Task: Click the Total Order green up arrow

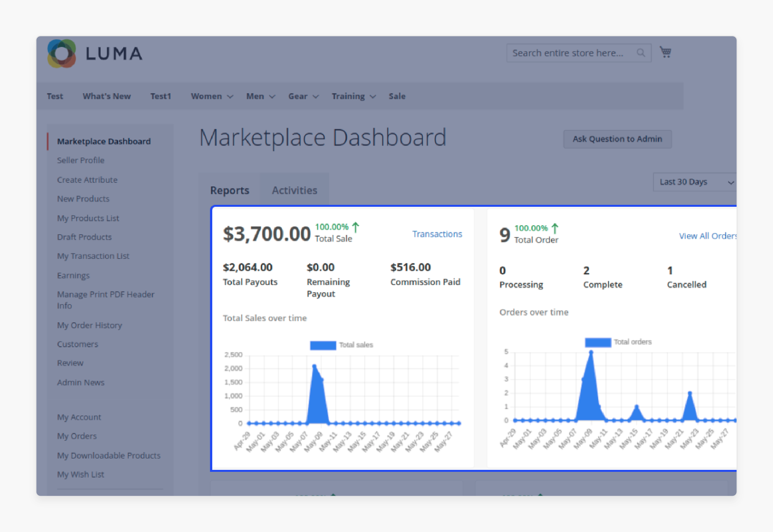Action: coord(555,228)
